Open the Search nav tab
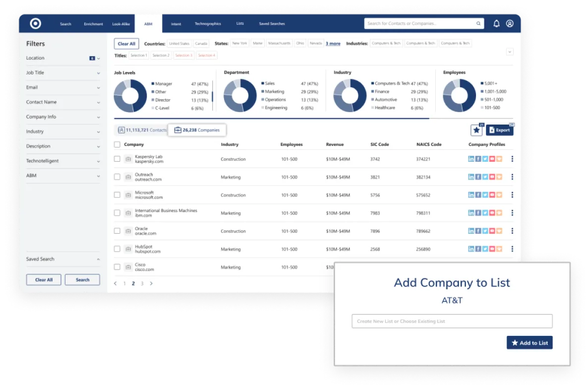The width and height of the screenshot is (588, 388). click(65, 24)
